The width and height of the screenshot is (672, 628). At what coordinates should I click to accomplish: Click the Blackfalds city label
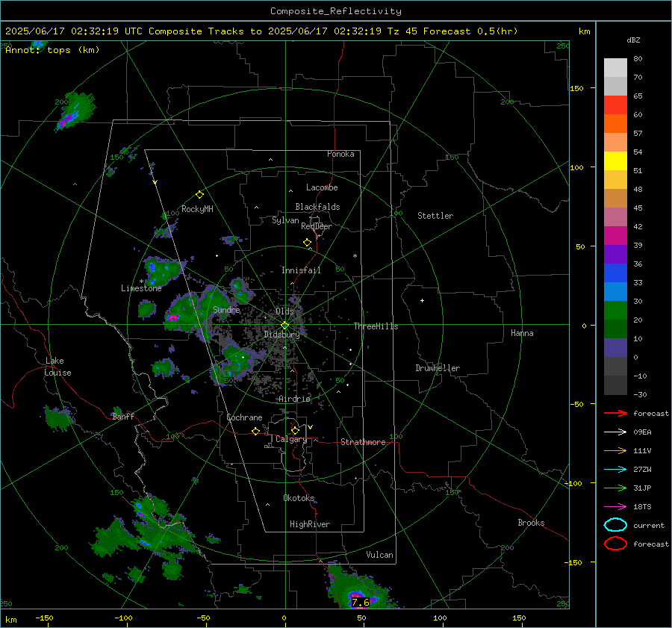(317, 207)
